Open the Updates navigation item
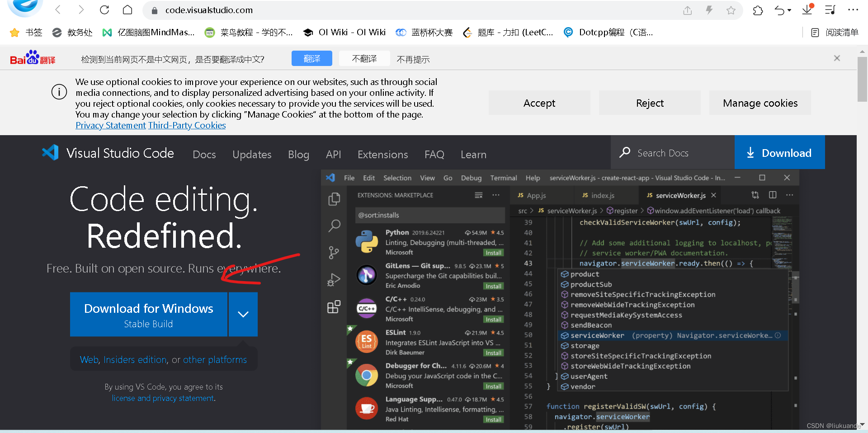The width and height of the screenshot is (868, 433). [x=252, y=155]
